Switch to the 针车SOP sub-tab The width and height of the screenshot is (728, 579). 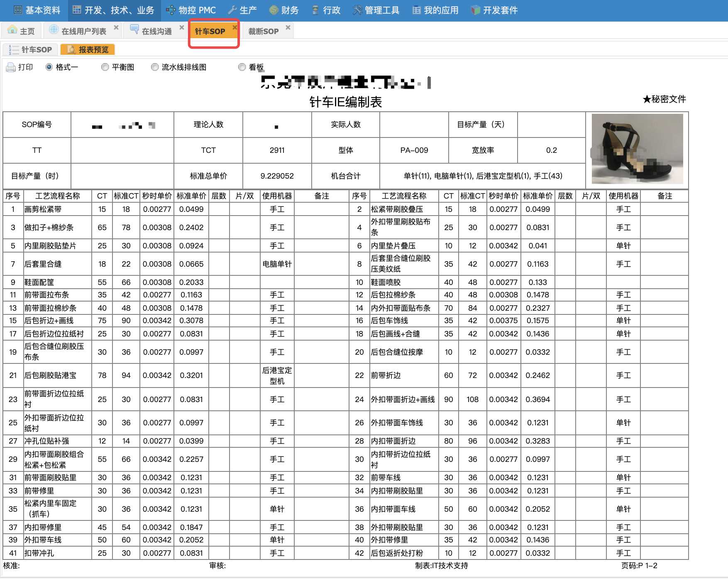coord(31,50)
